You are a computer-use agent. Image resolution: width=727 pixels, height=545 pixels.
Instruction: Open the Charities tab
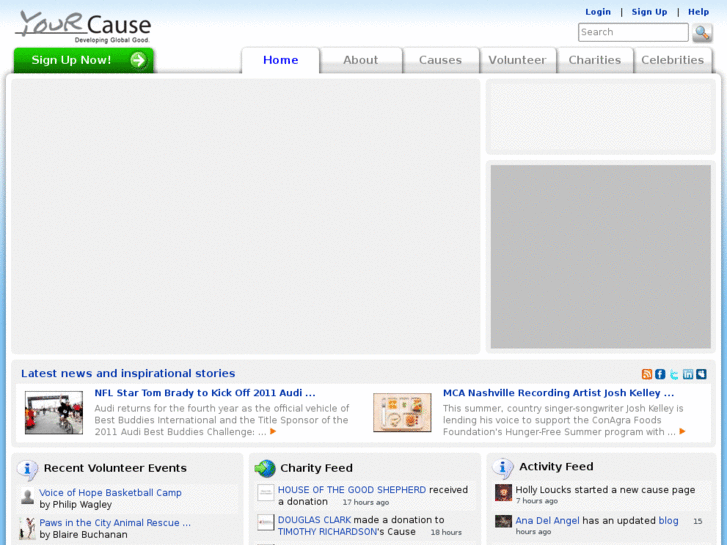[x=595, y=60]
